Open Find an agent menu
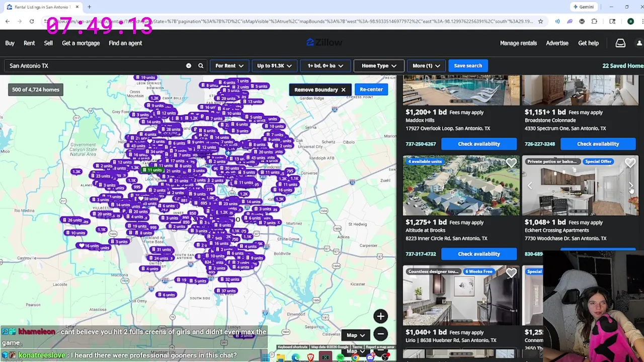644x362 pixels. pos(125,43)
